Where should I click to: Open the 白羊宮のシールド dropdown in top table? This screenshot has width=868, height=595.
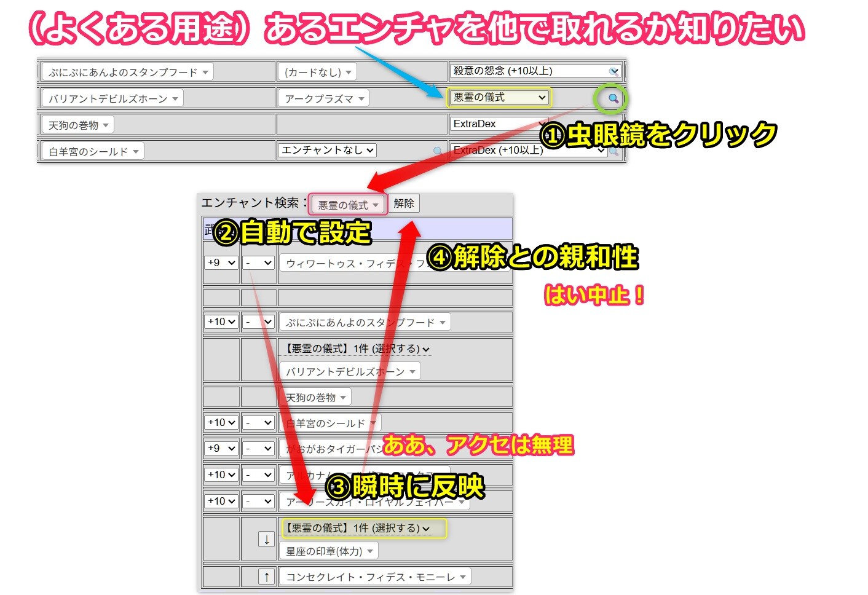tap(93, 151)
